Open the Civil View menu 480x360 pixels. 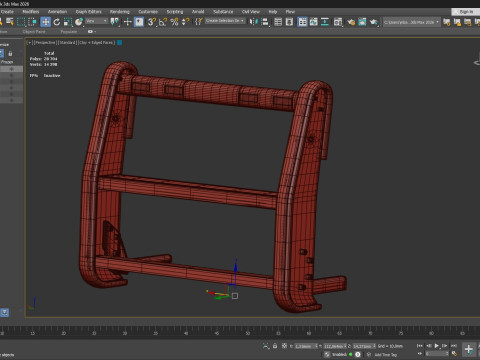click(251, 12)
